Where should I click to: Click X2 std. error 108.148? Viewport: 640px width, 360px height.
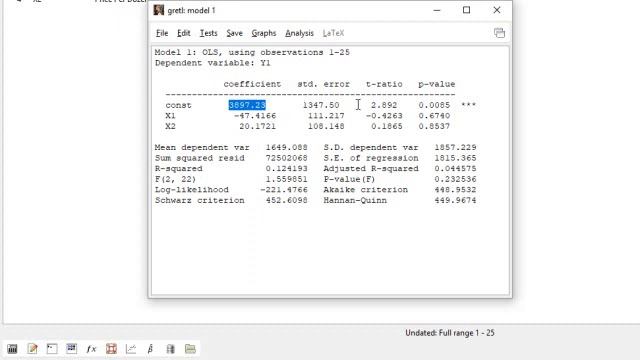pos(326,127)
